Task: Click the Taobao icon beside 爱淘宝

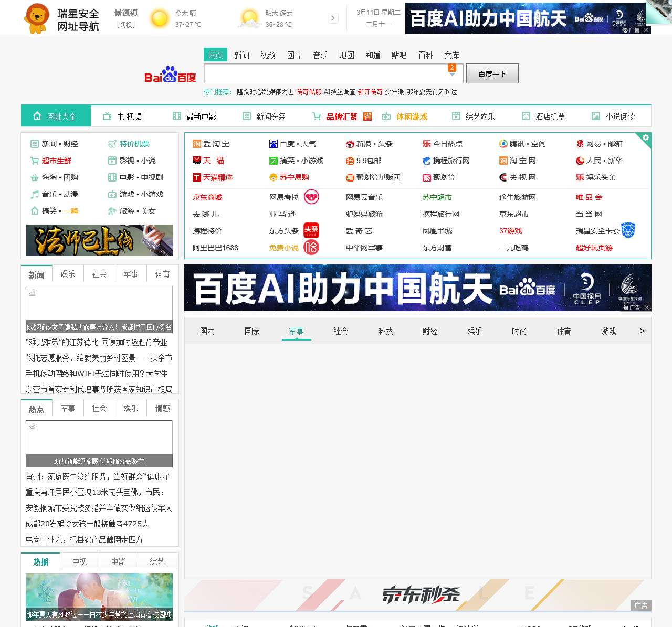Action: [x=197, y=144]
